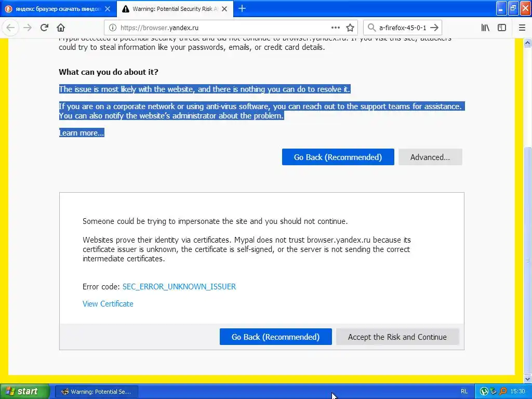Viewport: 532px width, 399px height.
Task: Switch to the Yandex browser download tab
Action: 58,9
